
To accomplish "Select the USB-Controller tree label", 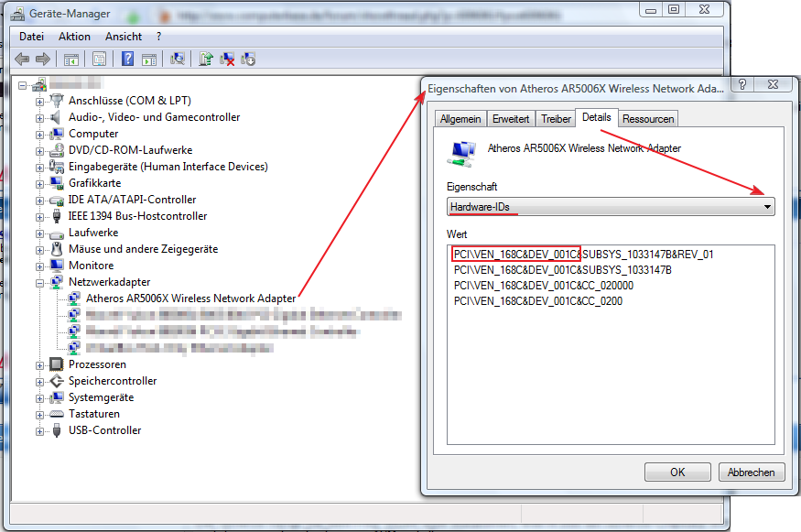I will point(105,430).
